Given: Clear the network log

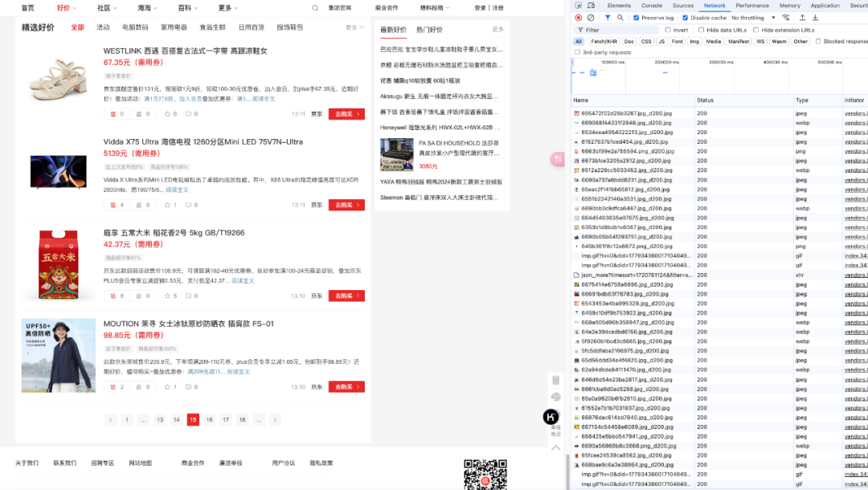Looking at the screenshot, I should 591,18.
